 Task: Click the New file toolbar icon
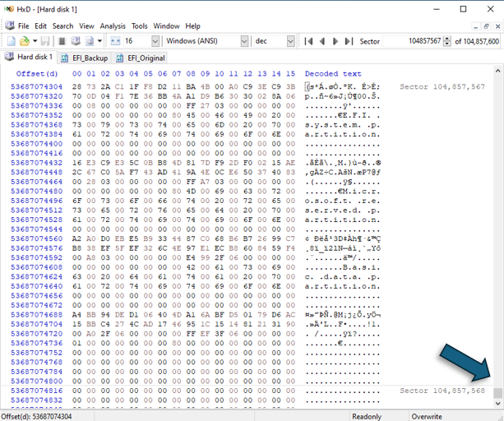click(x=10, y=41)
